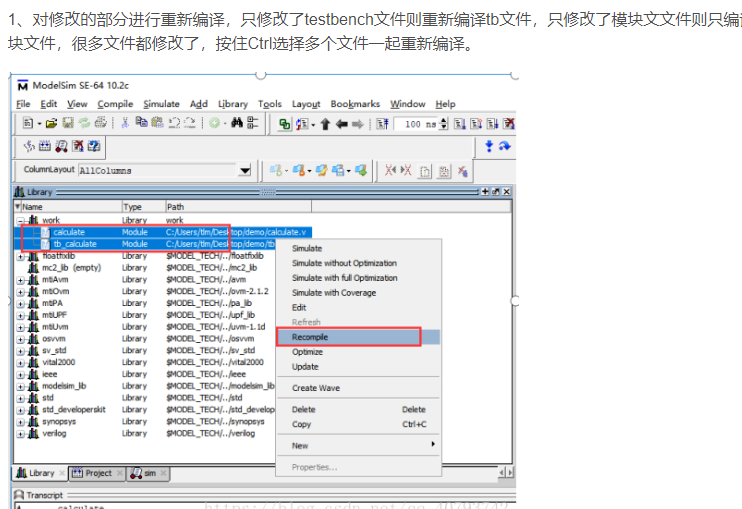742x509 pixels.
Task: Open the ColumnLayout AllColumns dropdown
Action: tap(245, 170)
